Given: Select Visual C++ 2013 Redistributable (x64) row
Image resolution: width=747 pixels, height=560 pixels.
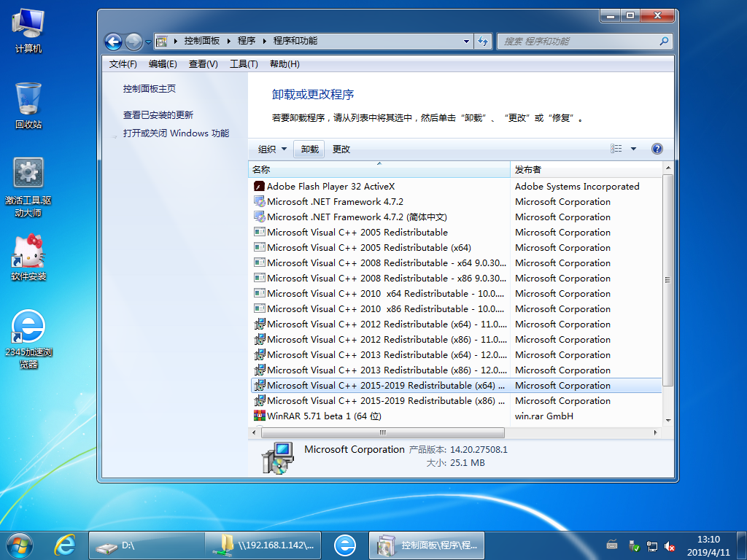Looking at the screenshot, I should 456,354.
